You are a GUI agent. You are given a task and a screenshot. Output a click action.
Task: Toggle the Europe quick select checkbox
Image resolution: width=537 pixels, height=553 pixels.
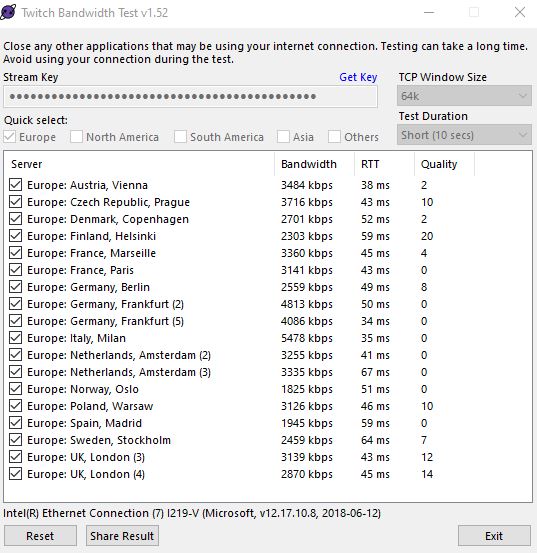tap(10, 136)
